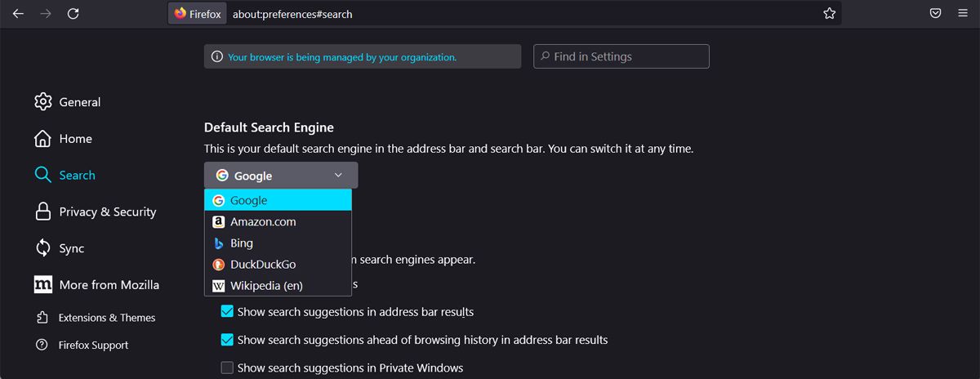Click the Privacy & Security padlock icon
Viewport: 980px width, 379px height.
pos(43,212)
